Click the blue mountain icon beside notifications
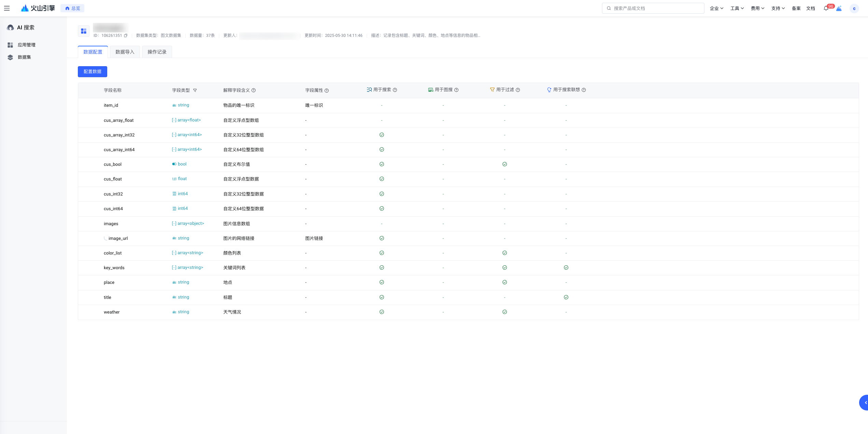 tap(839, 8)
